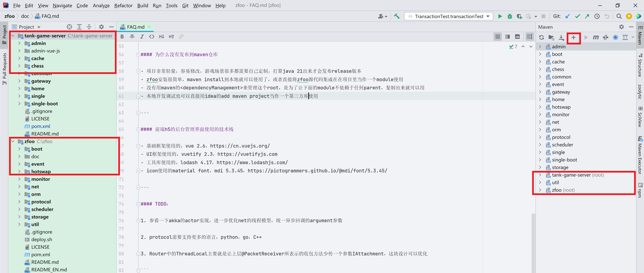Screen dimensions: 644x273
Task: Collapse the zfoo project root
Action: click(x=13, y=141)
